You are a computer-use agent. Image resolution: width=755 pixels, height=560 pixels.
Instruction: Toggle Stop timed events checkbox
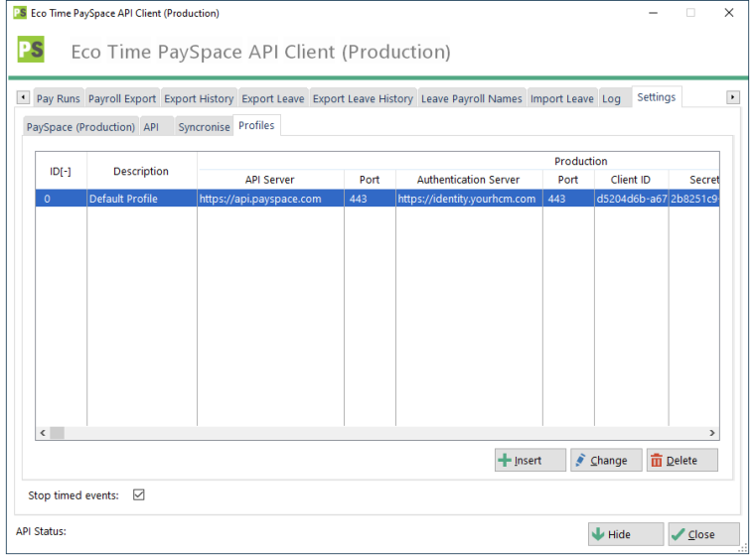click(x=139, y=495)
